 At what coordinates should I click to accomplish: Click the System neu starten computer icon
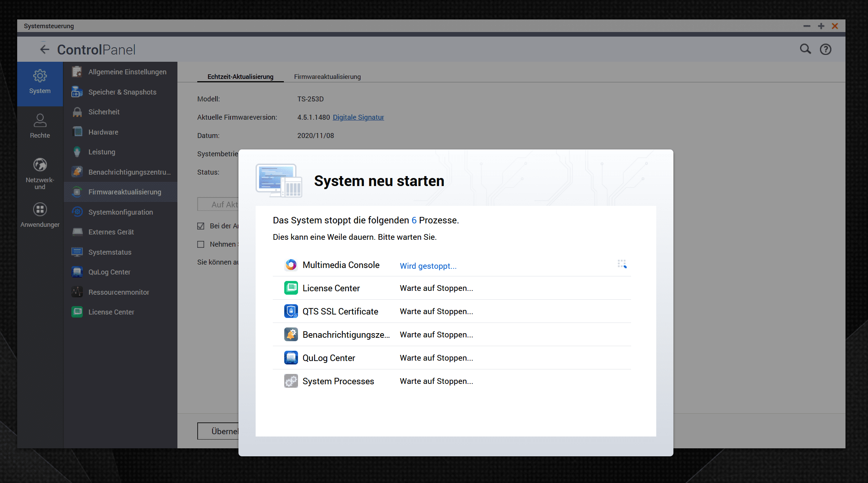pyautogui.click(x=279, y=181)
